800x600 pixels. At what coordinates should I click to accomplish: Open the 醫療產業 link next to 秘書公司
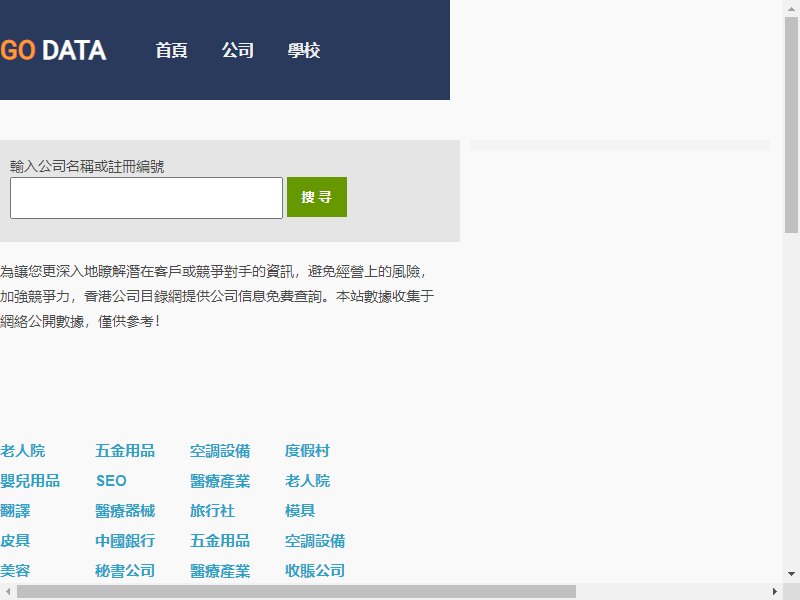(x=220, y=570)
